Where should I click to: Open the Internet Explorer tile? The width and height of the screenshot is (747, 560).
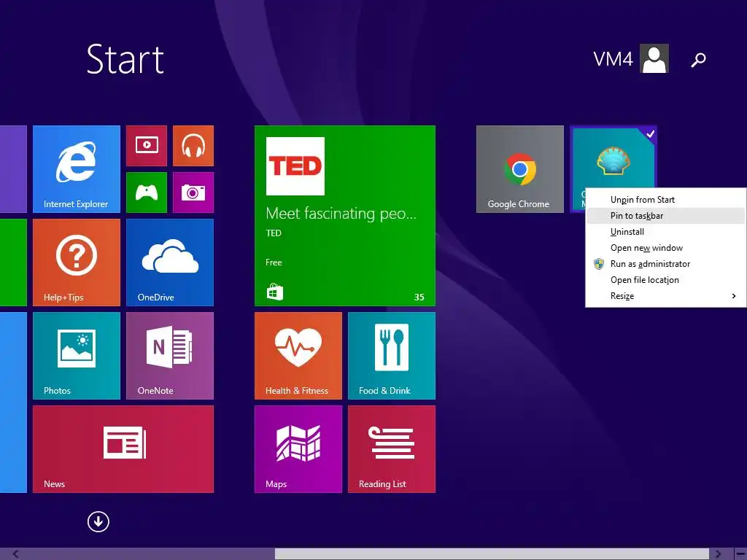coord(76,169)
